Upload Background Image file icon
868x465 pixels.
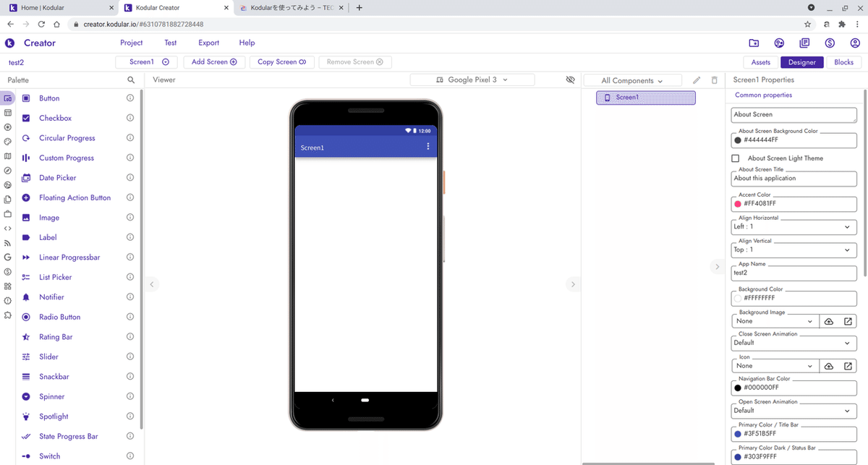pos(829,321)
